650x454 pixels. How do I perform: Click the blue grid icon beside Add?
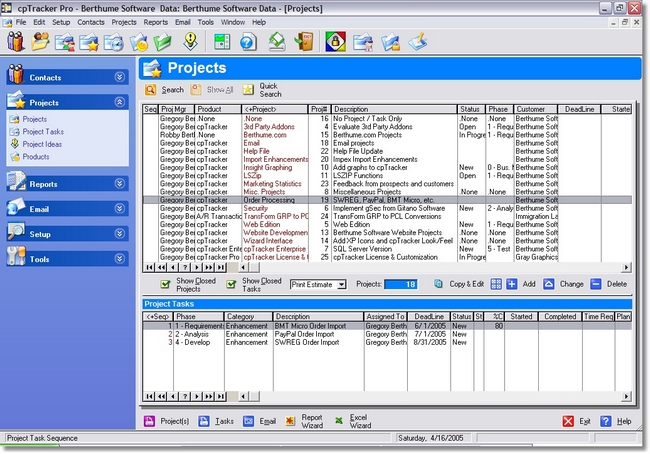[x=496, y=284]
